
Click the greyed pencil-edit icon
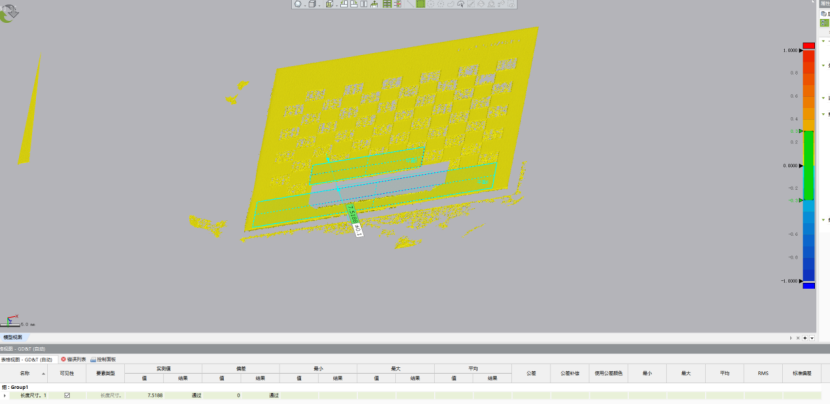pyautogui.click(x=471, y=4)
